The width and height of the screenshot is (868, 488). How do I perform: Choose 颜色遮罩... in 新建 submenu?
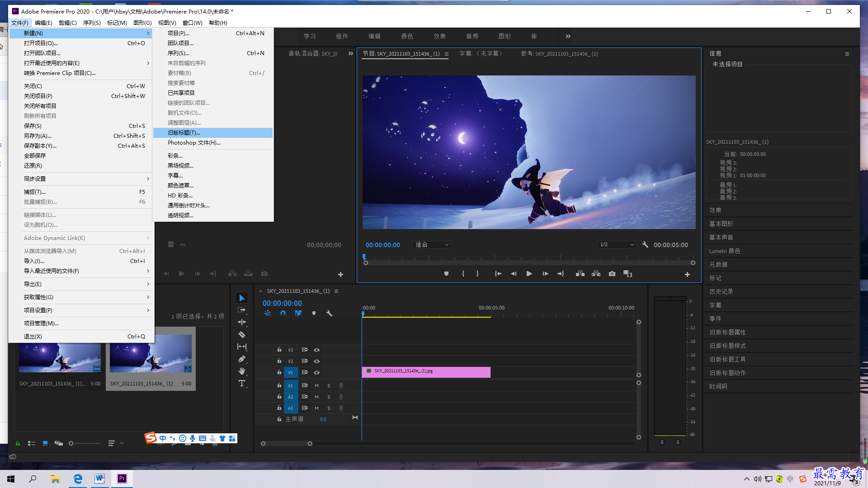(x=213, y=186)
